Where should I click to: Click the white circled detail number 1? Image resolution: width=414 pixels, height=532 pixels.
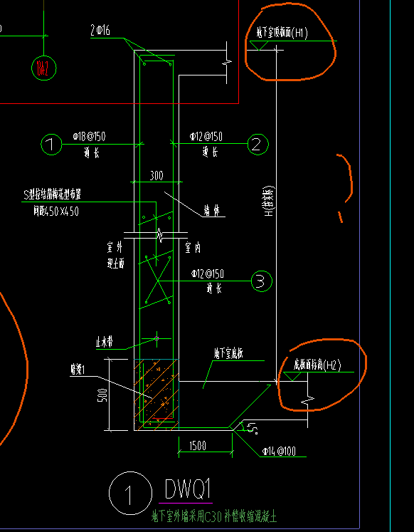[x=130, y=493]
